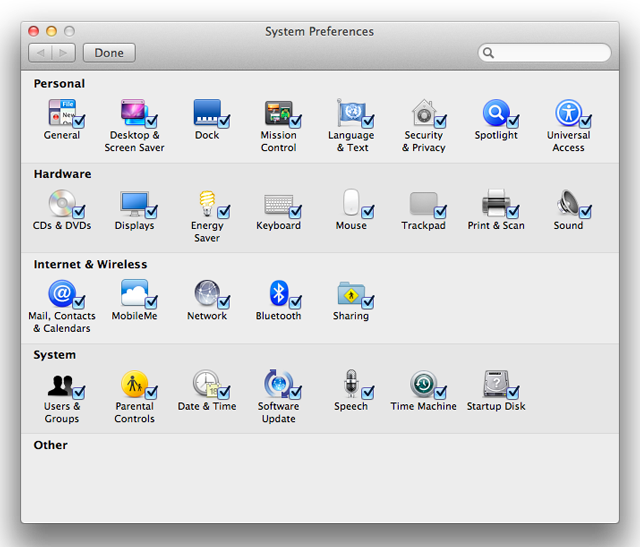640x547 pixels.
Task: Select the Energy Saver lightbulb icon
Action: tap(207, 203)
